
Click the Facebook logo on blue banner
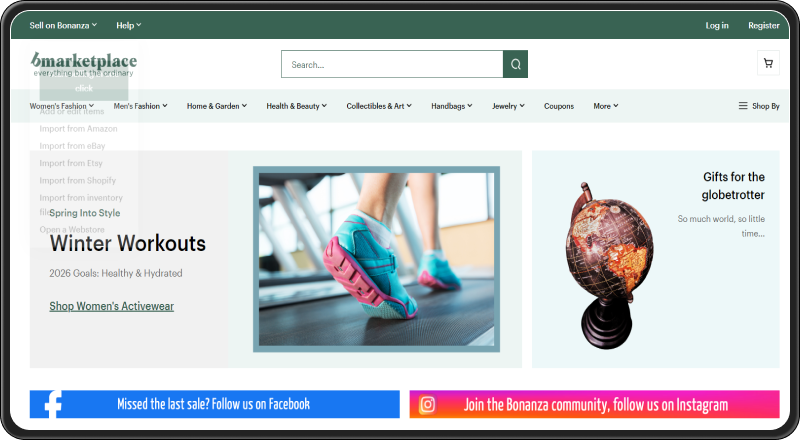[x=53, y=404]
